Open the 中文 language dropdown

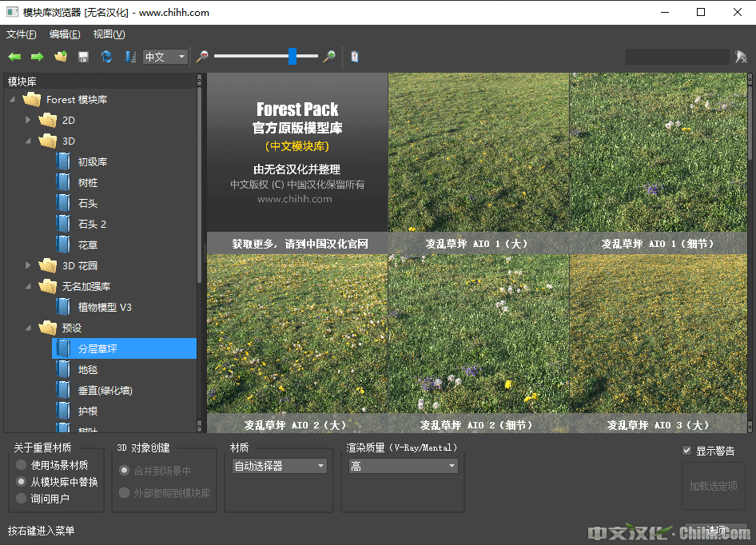pyautogui.click(x=165, y=57)
